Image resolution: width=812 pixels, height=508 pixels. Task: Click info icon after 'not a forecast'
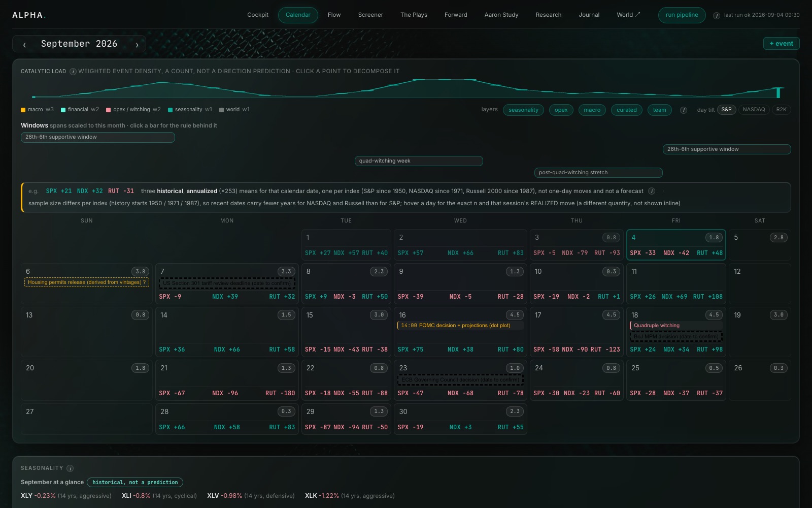point(652,191)
